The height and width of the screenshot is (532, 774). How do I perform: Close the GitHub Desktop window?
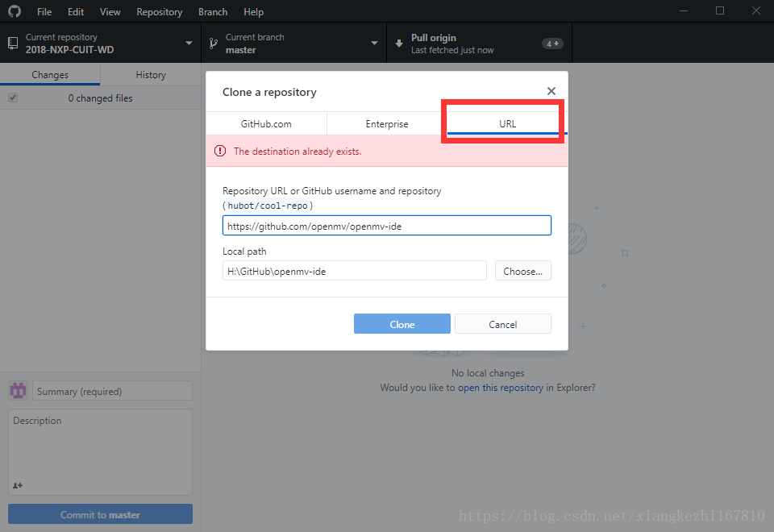point(755,10)
